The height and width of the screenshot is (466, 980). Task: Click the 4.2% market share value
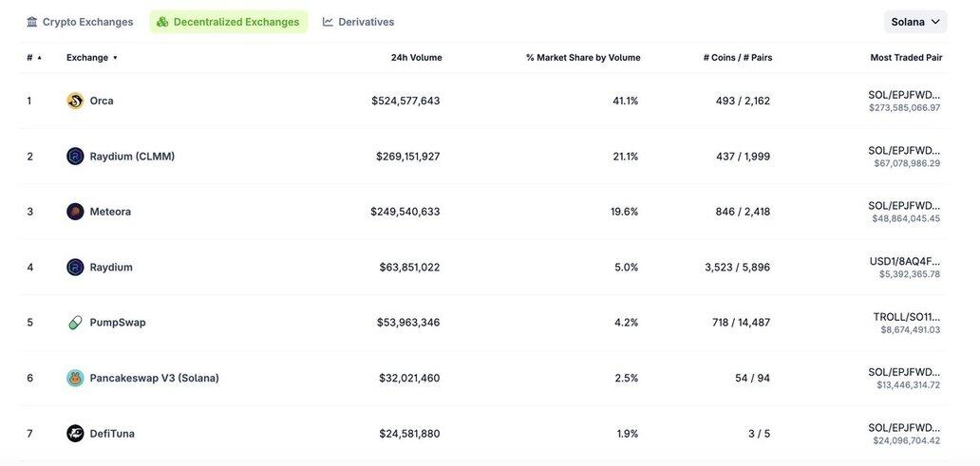[x=627, y=323]
